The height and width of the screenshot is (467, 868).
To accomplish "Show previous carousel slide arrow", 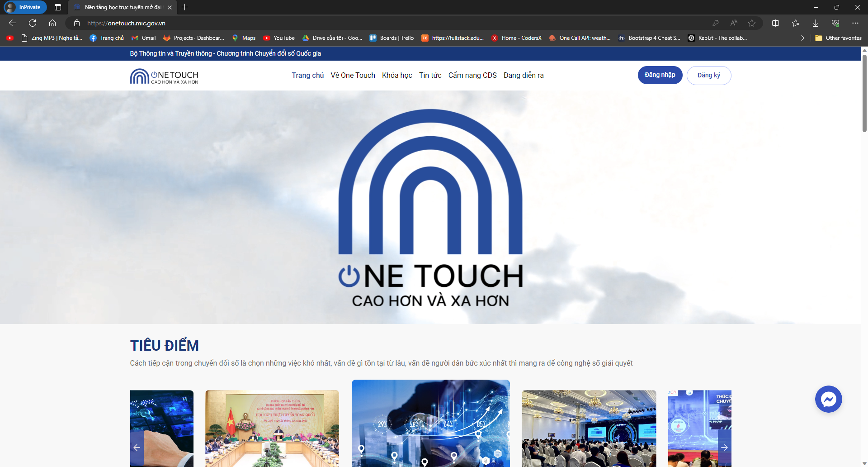I will point(137,448).
